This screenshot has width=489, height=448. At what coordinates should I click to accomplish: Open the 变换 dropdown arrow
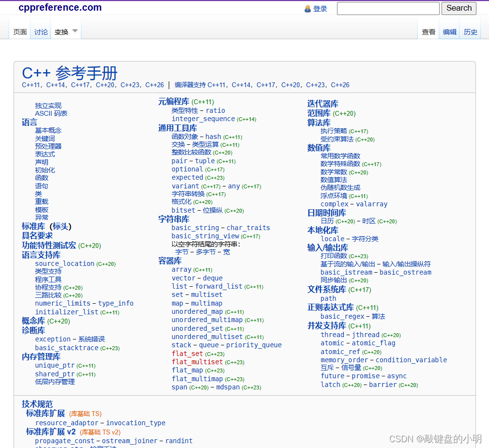(x=75, y=31)
